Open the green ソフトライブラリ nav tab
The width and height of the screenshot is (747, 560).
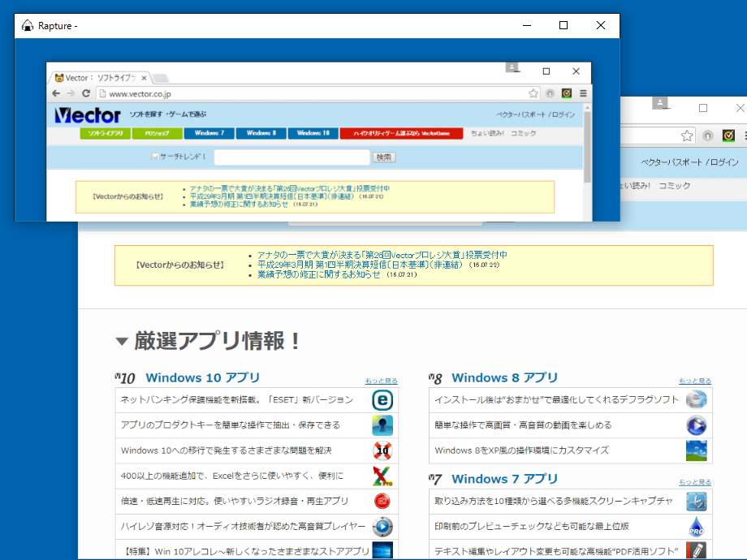click(x=106, y=133)
